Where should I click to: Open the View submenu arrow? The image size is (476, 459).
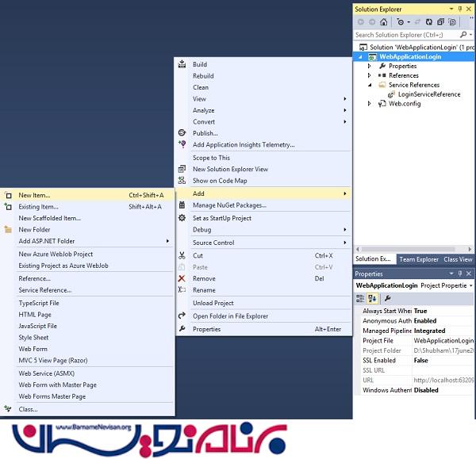345,98
